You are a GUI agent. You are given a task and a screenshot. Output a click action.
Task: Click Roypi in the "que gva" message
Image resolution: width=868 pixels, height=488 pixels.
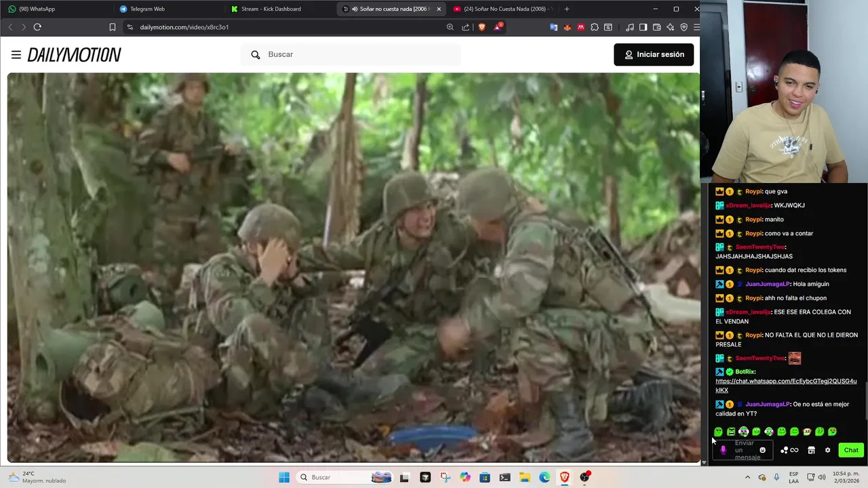(x=753, y=192)
